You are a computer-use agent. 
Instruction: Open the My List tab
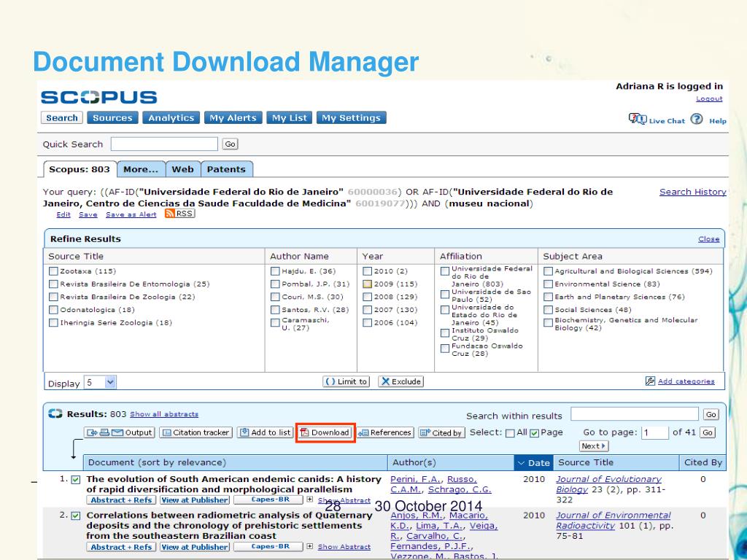(x=290, y=117)
